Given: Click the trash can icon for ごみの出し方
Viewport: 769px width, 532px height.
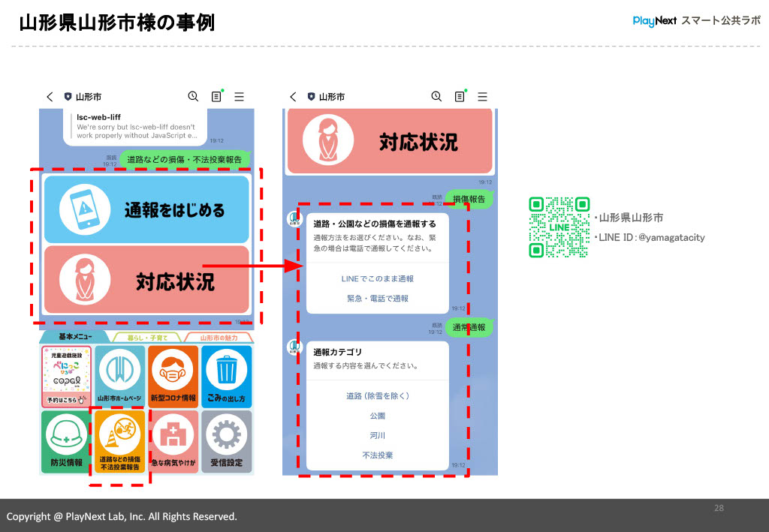Looking at the screenshot, I should [228, 376].
